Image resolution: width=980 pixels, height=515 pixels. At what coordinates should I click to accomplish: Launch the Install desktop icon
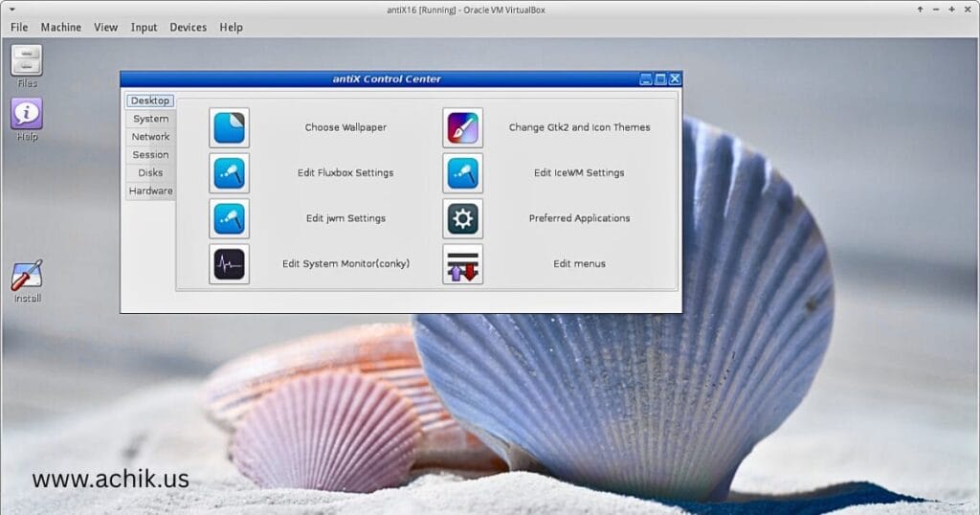pyautogui.click(x=27, y=281)
